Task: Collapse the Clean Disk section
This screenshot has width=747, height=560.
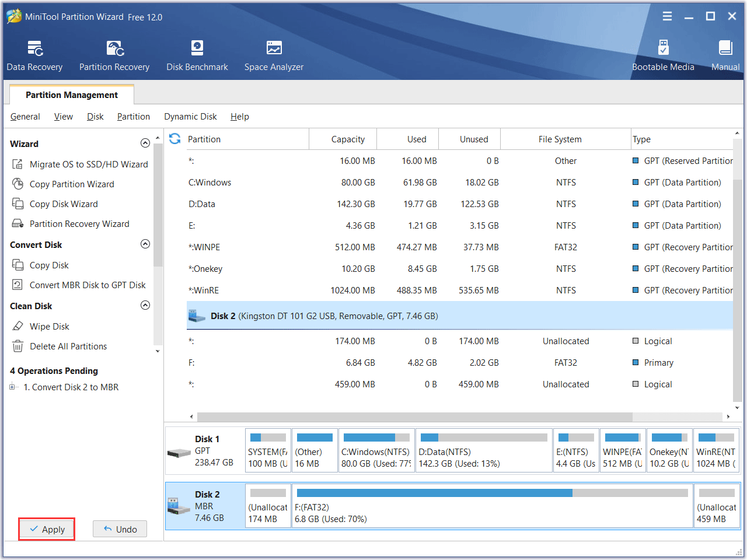Action: [145, 306]
